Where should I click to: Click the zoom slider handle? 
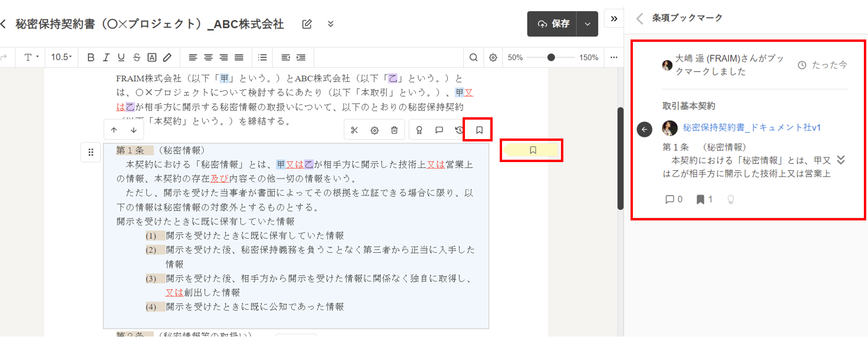coord(551,57)
